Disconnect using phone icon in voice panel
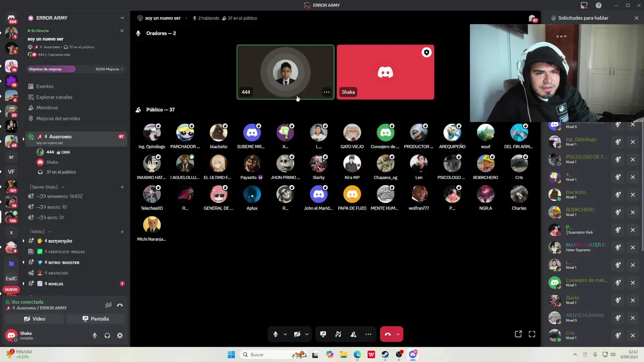This screenshot has height=362, width=644. [x=120, y=305]
